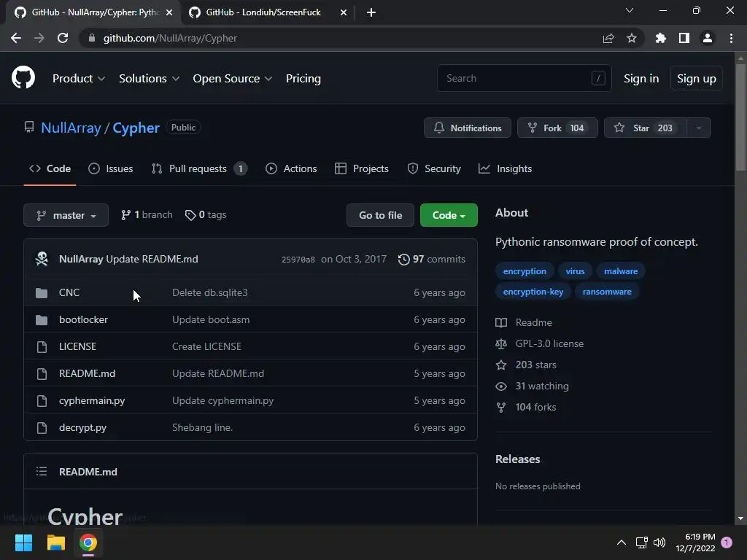
Task: Open the volume control in system tray
Action: 659,542
